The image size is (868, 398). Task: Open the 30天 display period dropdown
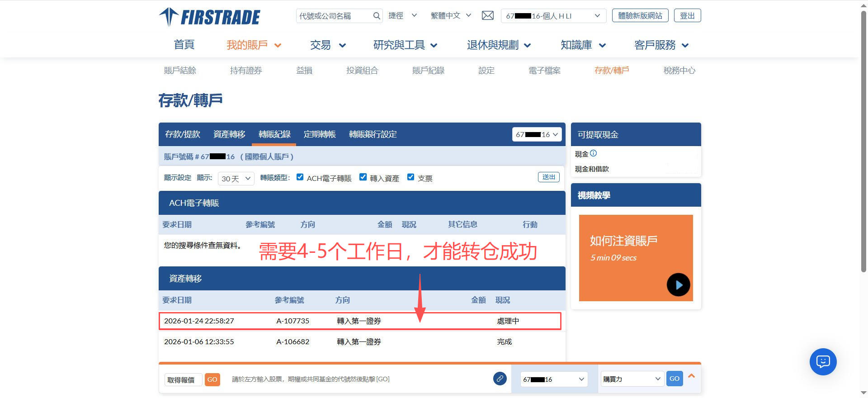236,179
